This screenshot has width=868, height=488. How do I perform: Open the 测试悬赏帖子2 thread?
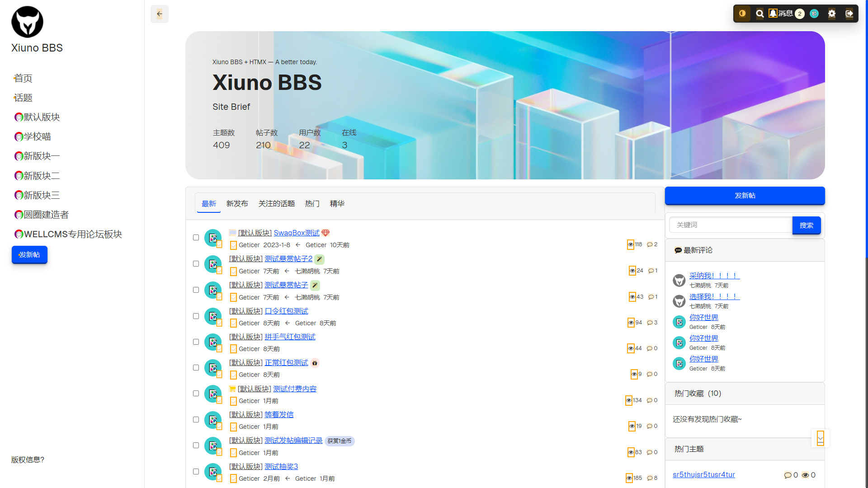coord(288,259)
